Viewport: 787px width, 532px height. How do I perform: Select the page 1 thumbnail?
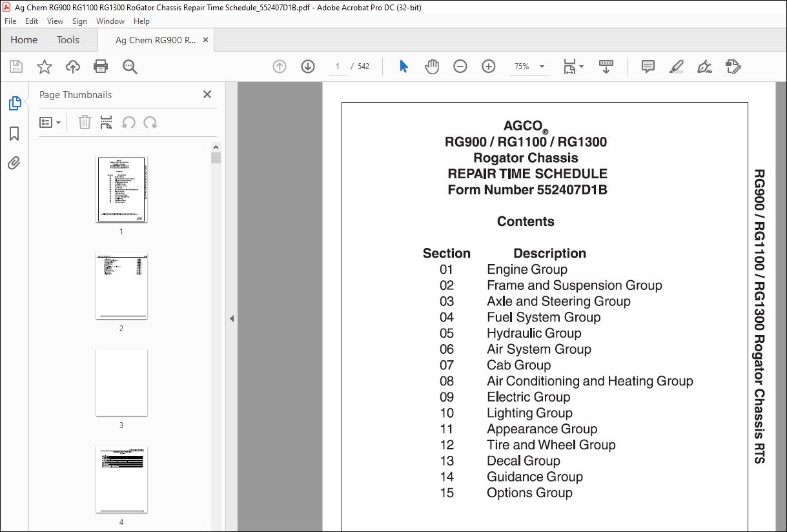click(x=121, y=189)
